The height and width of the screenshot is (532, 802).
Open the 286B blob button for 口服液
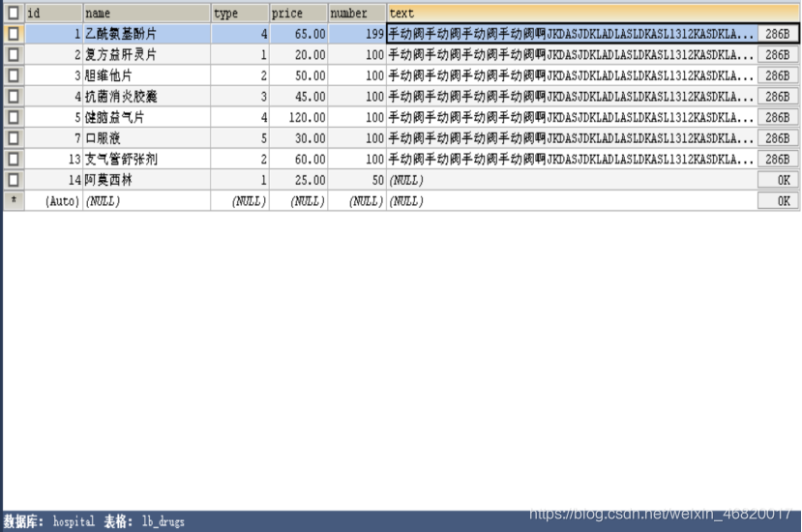click(778, 138)
